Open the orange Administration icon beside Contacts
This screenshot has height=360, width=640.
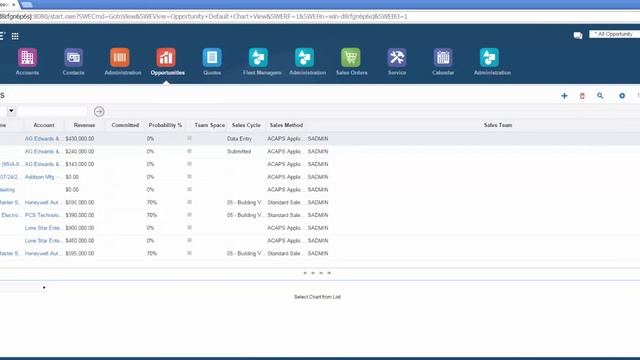(120, 58)
